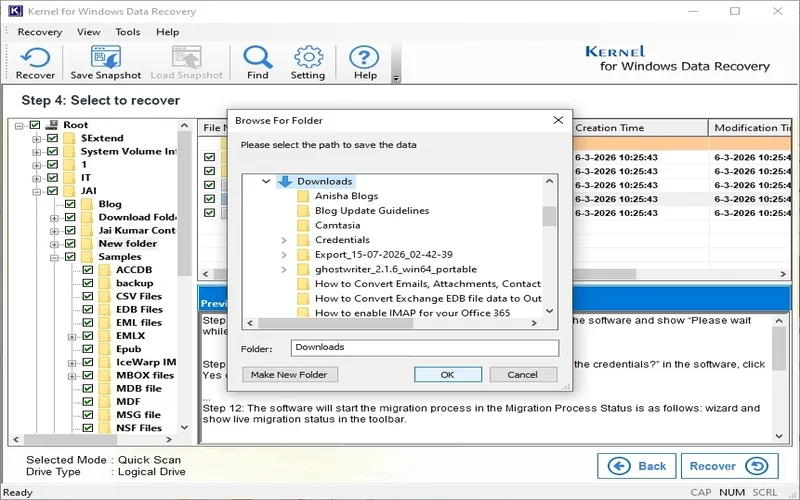The width and height of the screenshot is (800, 500).
Task: Collapse the JAI tree node
Action: coord(37,192)
